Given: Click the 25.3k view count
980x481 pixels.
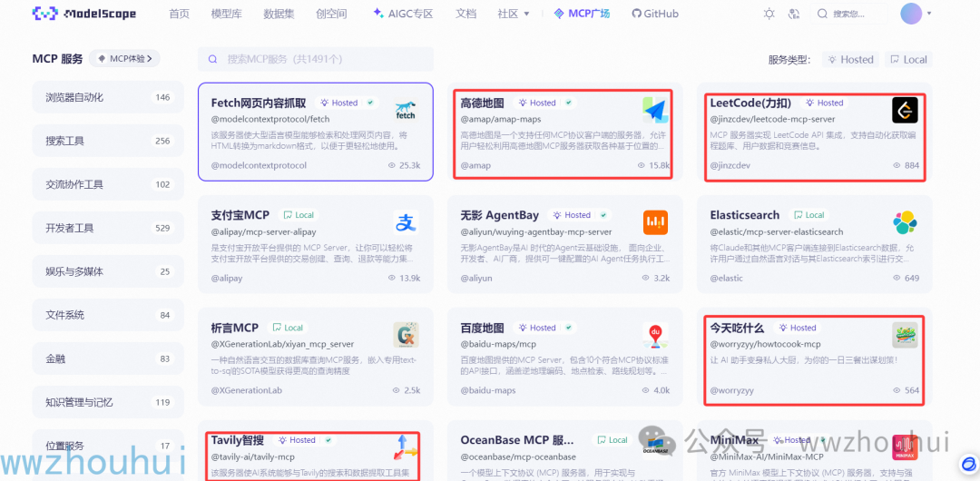Looking at the screenshot, I should click(x=405, y=166).
